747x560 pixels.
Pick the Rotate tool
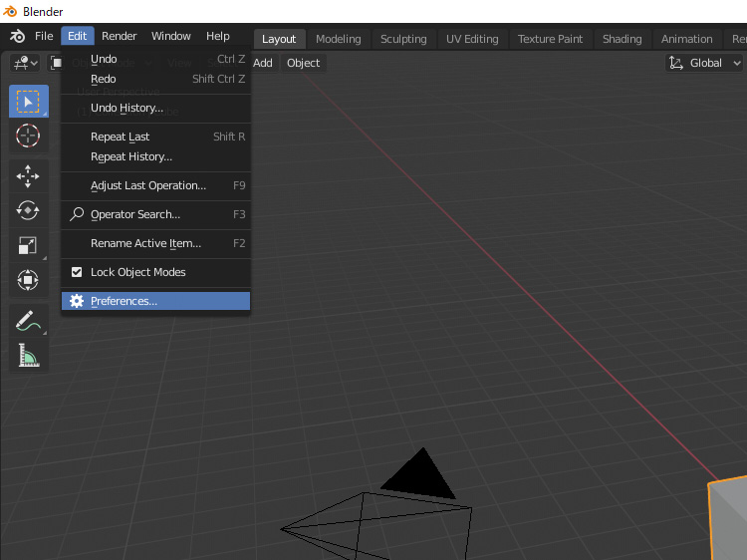pyautogui.click(x=28, y=210)
